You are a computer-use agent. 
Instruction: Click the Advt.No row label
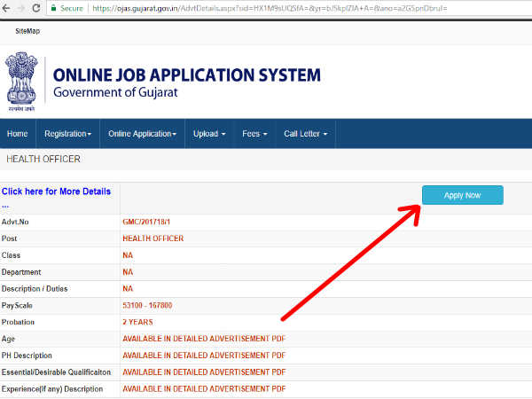tap(15, 222)
